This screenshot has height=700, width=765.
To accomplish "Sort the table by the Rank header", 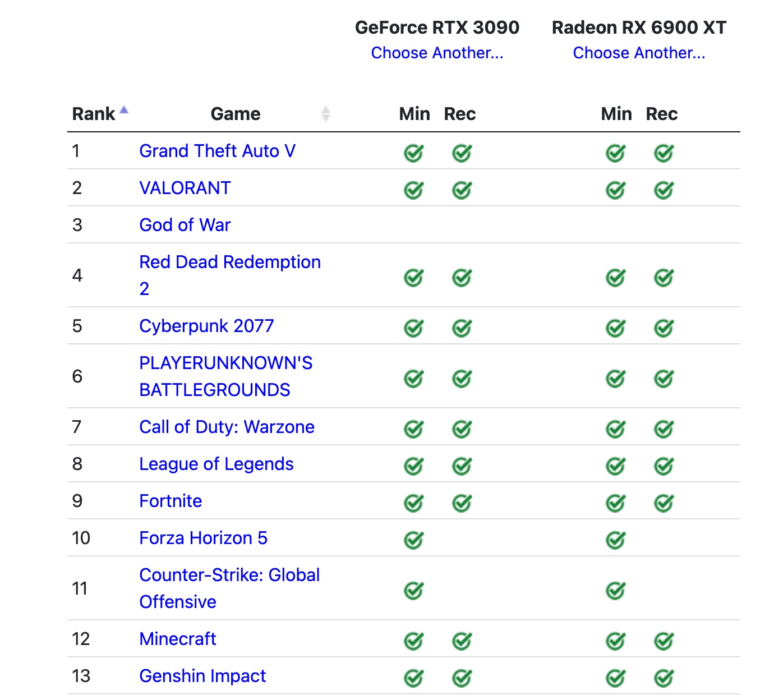I will pyautogui.click(x=94, y=114).
